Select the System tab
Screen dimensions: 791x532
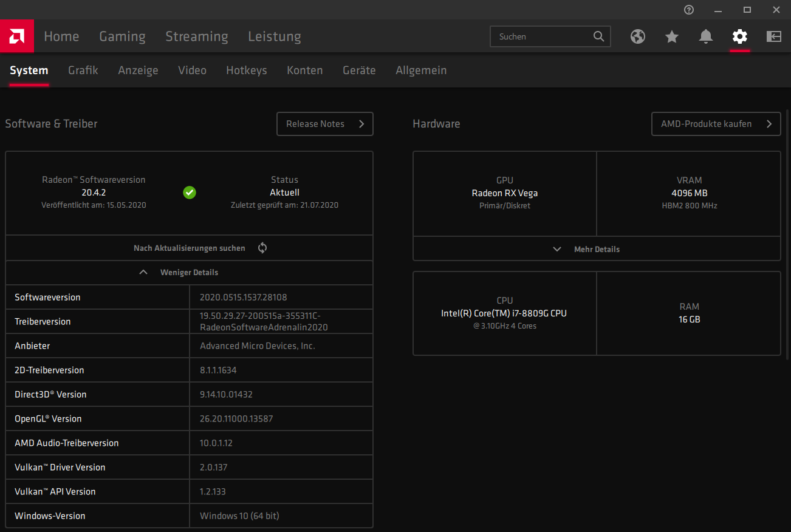(x=29, y=70)
